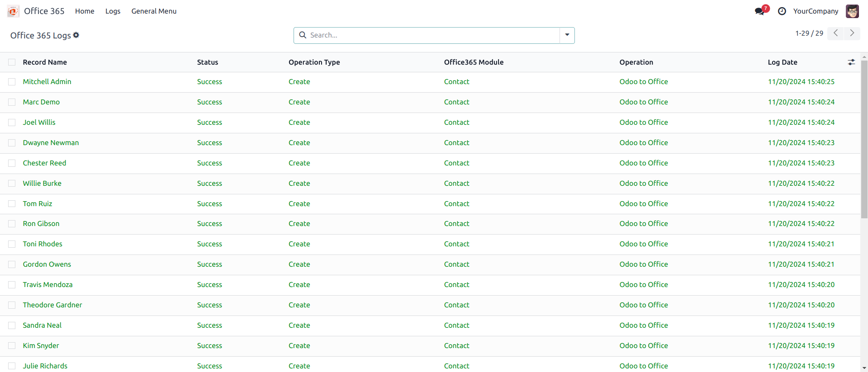
Task: Click the Office 365 app logo icon
Action: [13, 11]
